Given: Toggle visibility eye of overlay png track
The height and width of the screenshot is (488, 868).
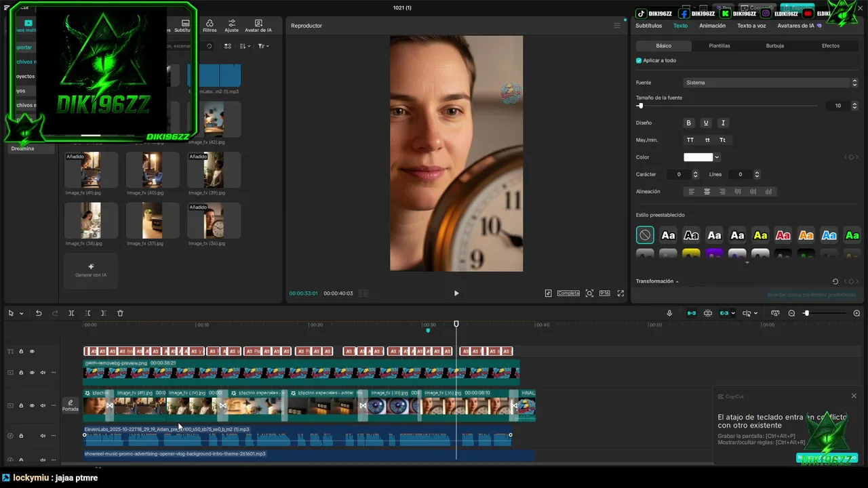Looking at the screenshot, I should point(32,372).
